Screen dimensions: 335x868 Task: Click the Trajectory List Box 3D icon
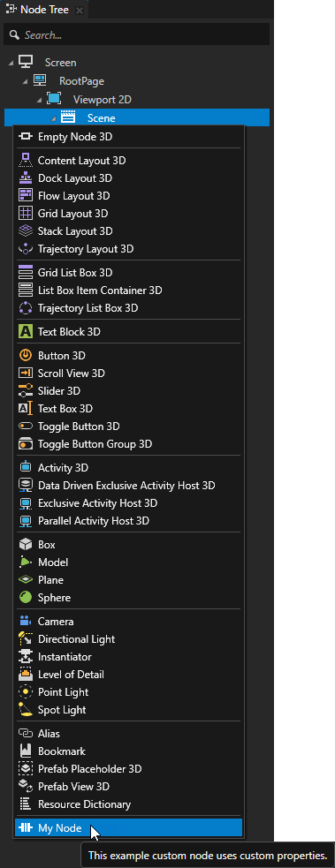click(x=26, y=308)
